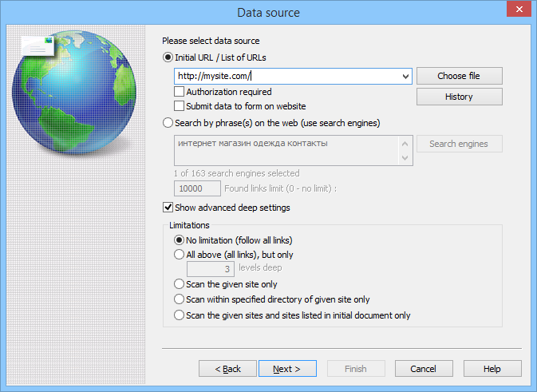Screen dimensions: 537x392
Task: Expand the URL dropdown list
Action: tap(406, 77)
